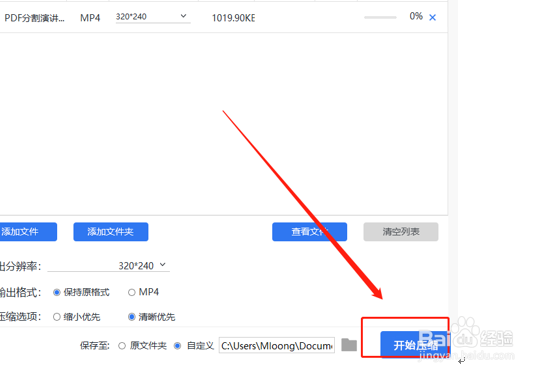The image size is (546, 375).
Task: Select the MP4 output format radio
Action: coord(131,292)
